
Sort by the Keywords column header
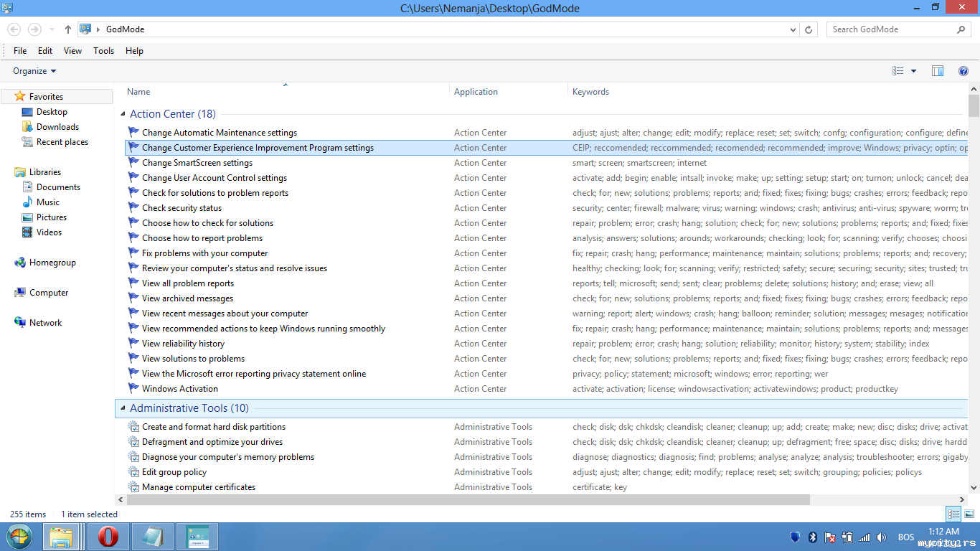pos(590,92)
